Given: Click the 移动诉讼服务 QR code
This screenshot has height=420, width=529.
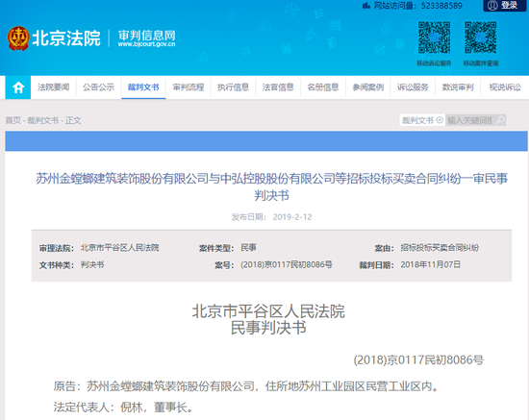Looking at the screenshot, I should coord(434,37).
